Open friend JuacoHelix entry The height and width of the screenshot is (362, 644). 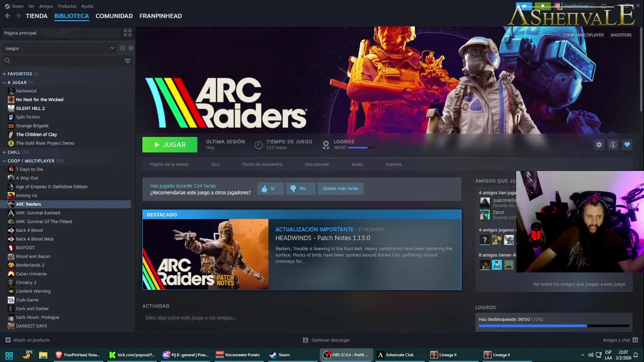(x=498, y=202)
